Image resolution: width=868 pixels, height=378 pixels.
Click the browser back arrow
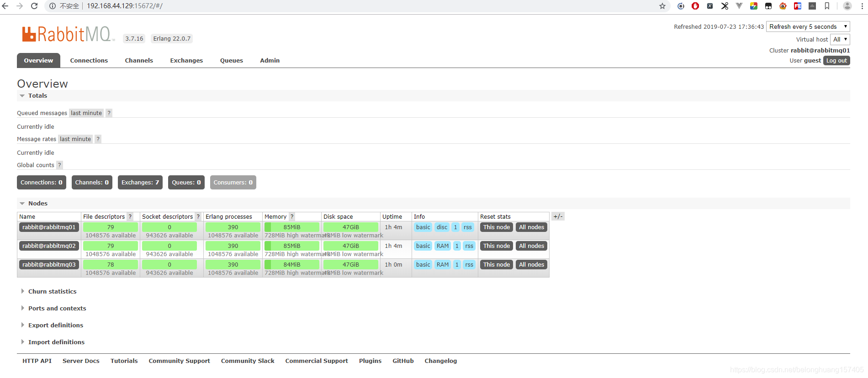(x=5, y=6)
